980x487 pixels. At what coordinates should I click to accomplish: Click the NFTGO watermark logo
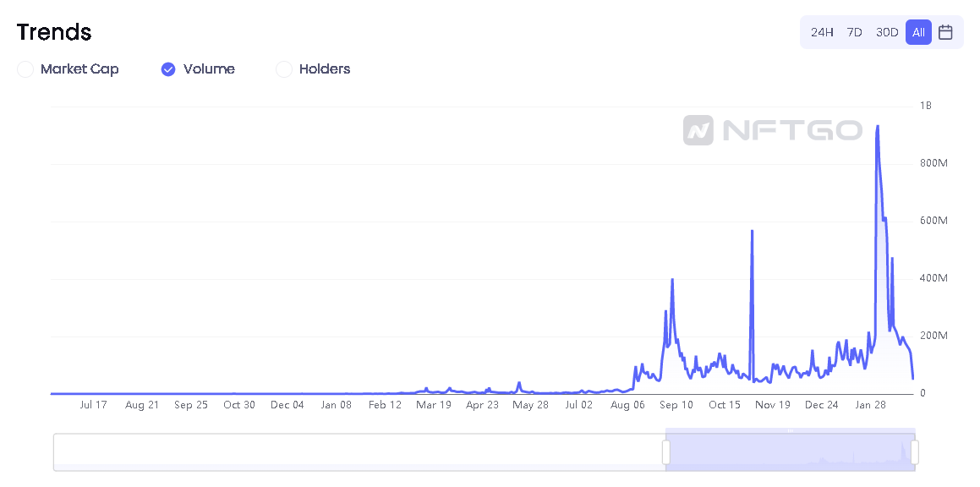point(773,130)
